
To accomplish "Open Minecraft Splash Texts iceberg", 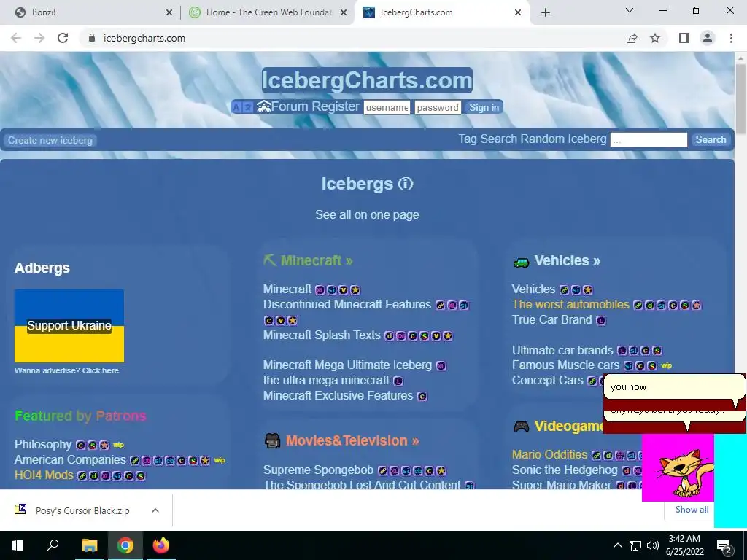I will [x=322, y=335].
